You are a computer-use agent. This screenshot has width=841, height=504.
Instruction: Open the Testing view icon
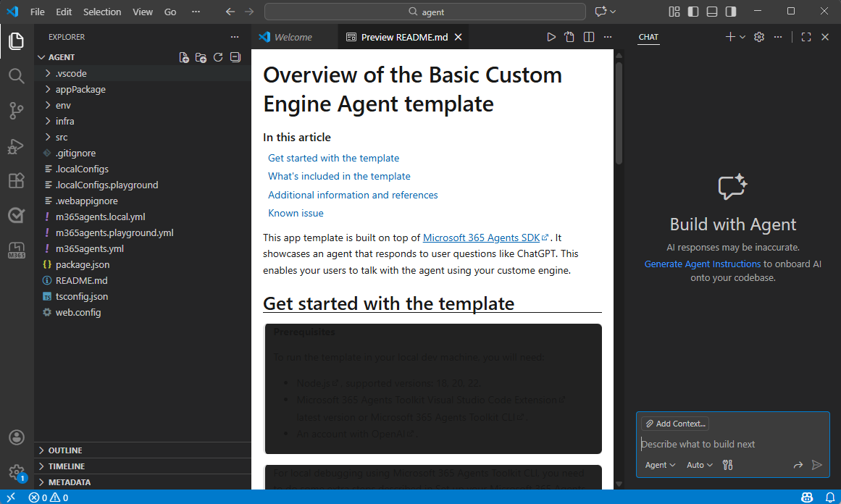[16, 216]
